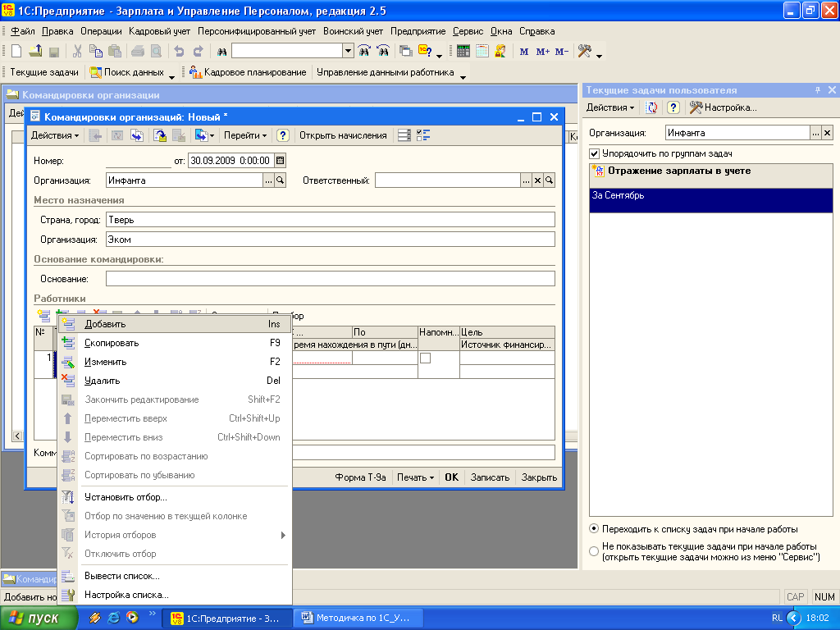The width and height of the screenshot is (840, 630).
Task: Uncheck Упорядочить по группам задач checkbox
Action: 595,153
